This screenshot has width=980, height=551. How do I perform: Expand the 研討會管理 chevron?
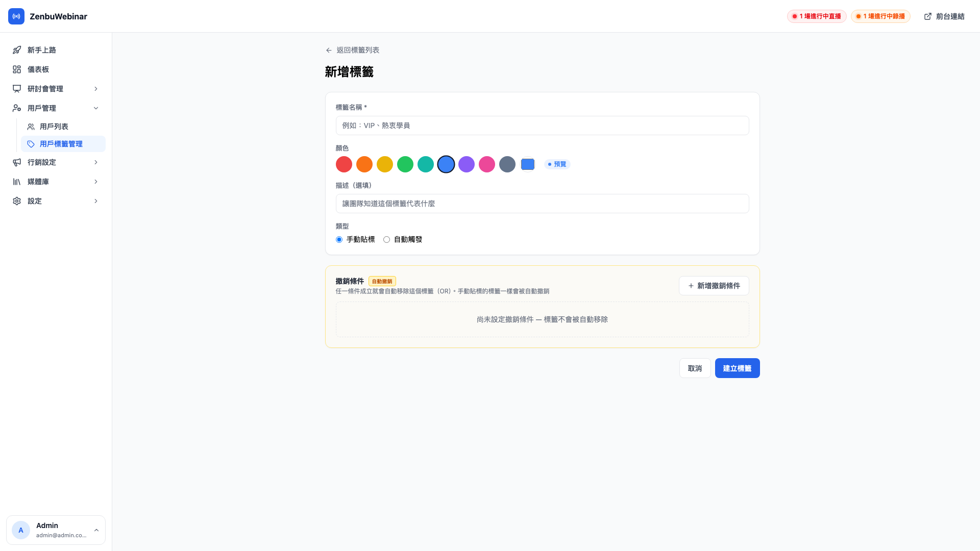(x=96, y=89)
